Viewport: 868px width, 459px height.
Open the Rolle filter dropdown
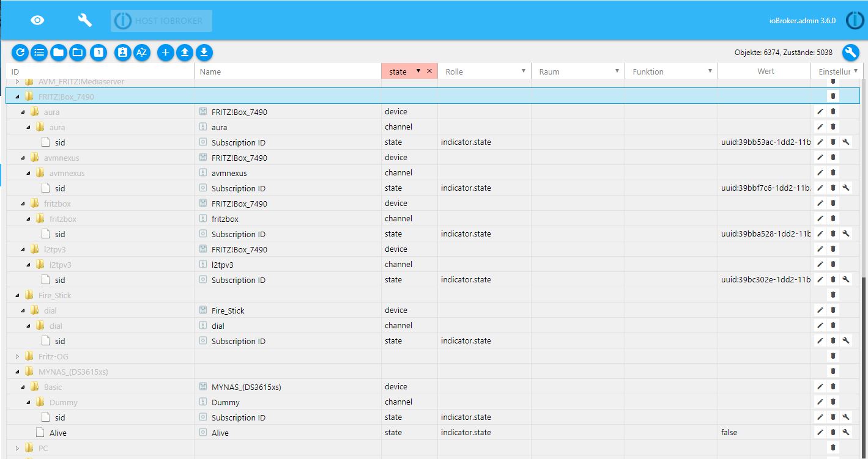tap(524, 71)
